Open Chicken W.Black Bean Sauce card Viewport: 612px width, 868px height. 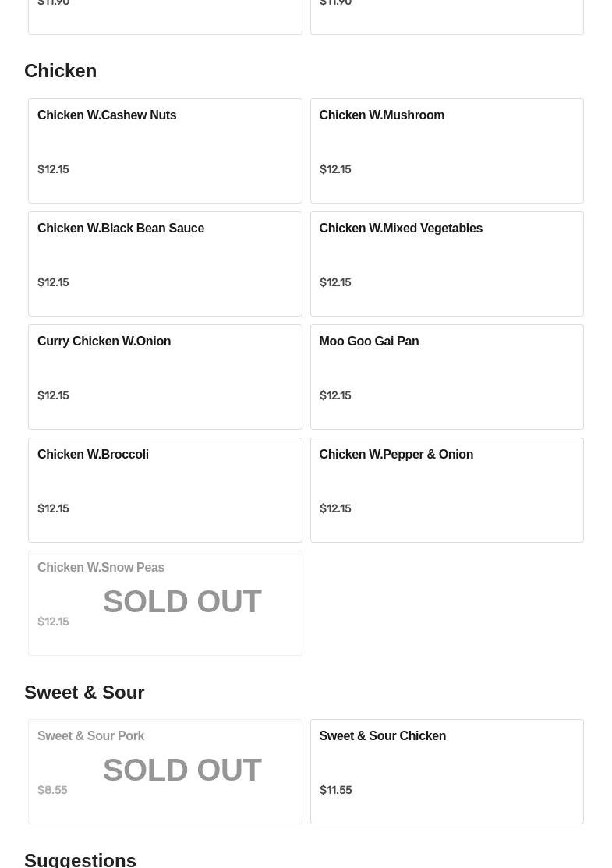click(x=165, y=264)
